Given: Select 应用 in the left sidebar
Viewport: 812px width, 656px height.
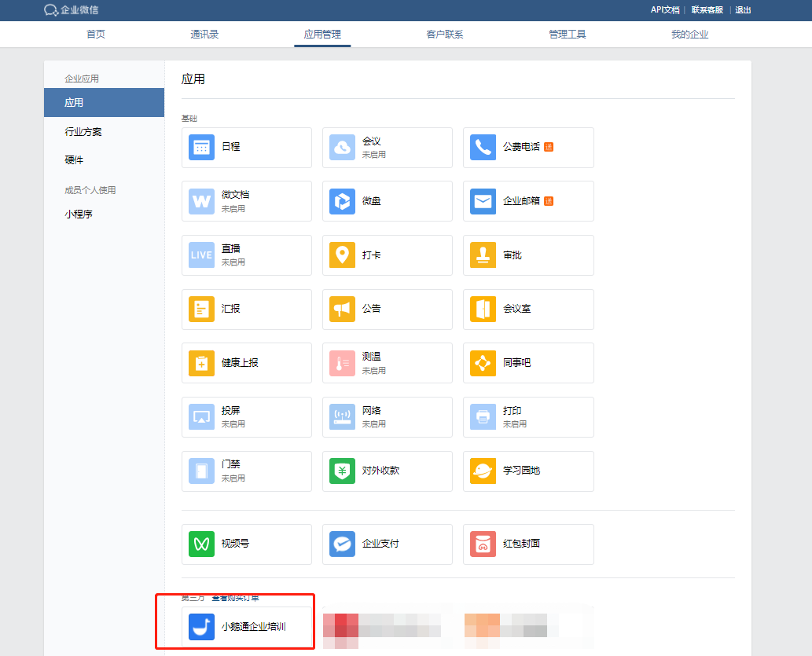Looking at the screenshot, I should (x=104, y=102).
